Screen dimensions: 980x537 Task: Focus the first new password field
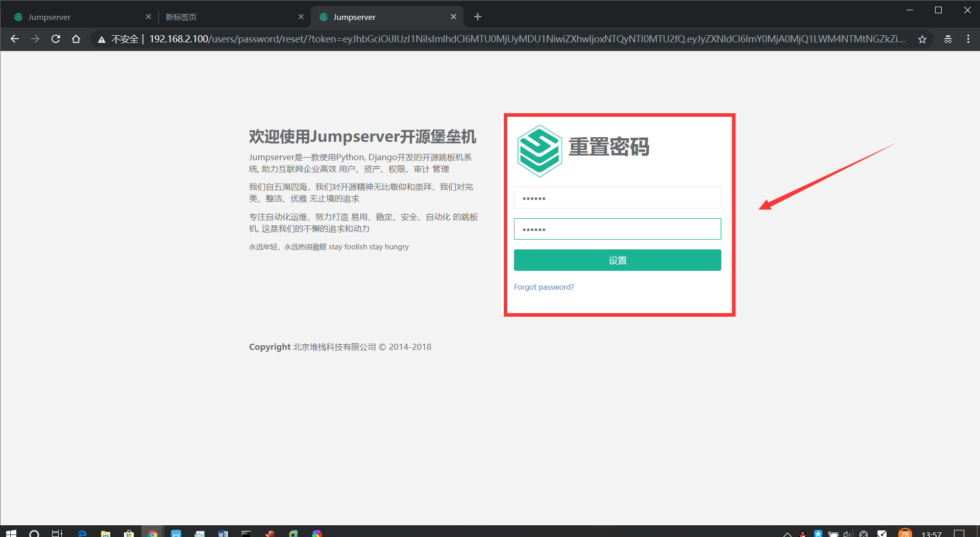point(617,198)
